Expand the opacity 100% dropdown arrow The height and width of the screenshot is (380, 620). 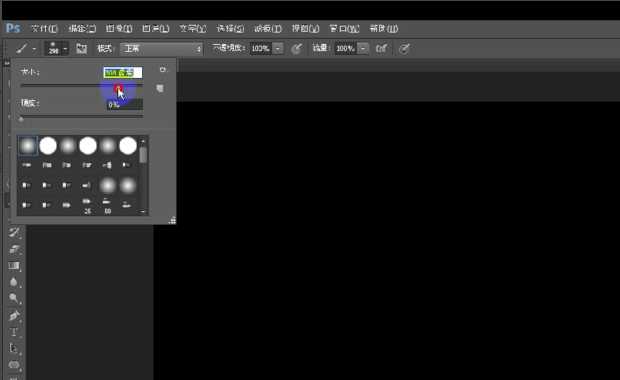[278, 49]
